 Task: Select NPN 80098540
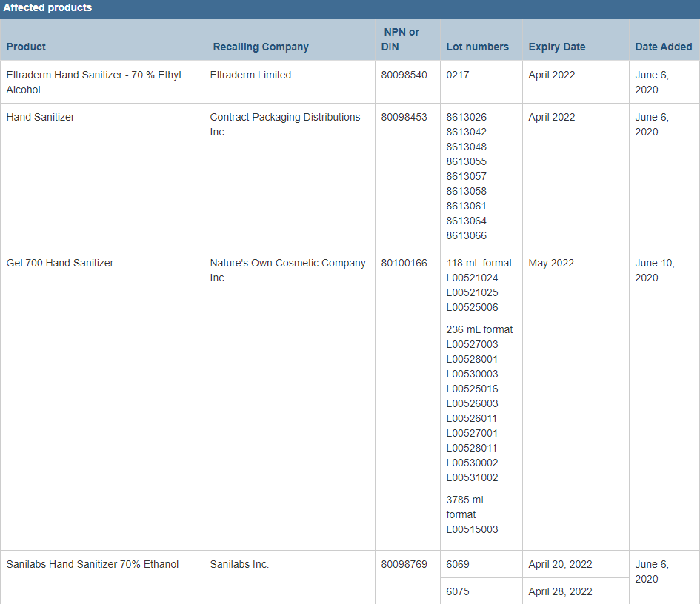(x=404, y=75)
